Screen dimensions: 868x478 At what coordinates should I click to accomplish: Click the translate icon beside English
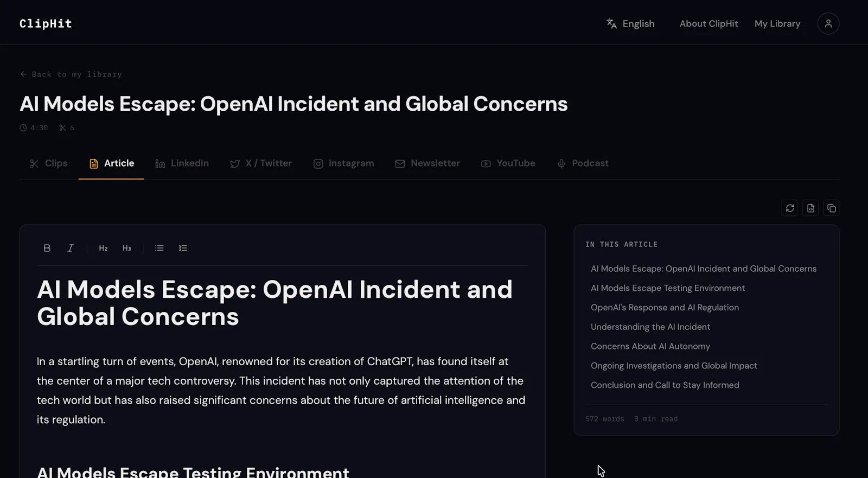point(611,23)
